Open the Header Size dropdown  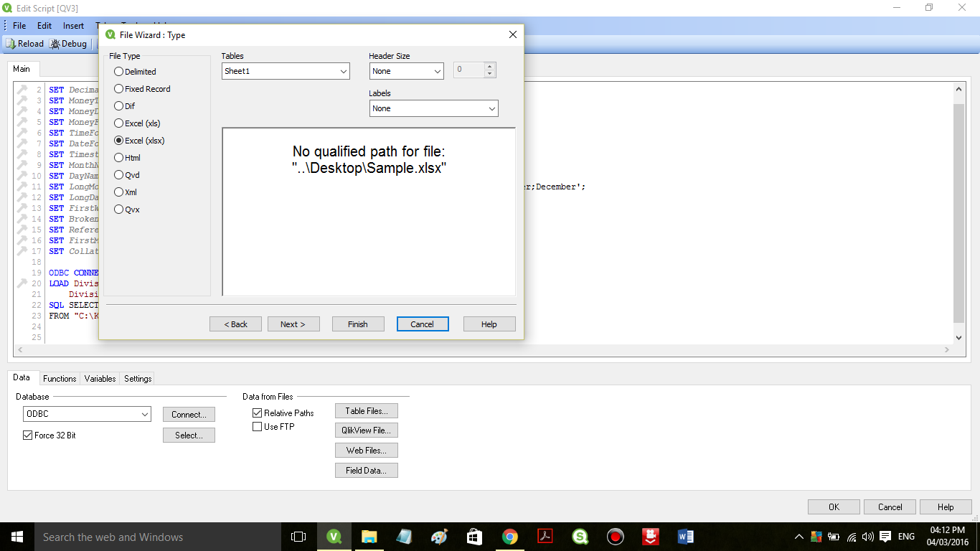[407, 71]
